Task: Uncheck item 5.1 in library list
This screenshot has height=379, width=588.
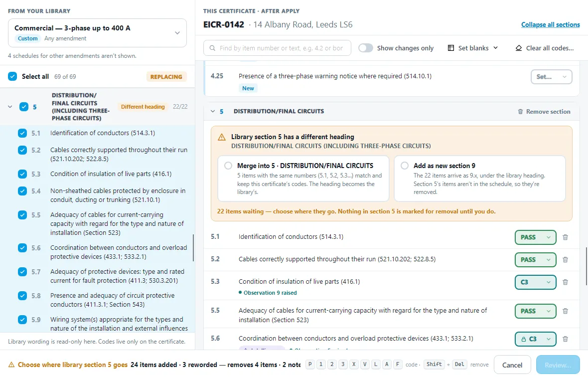Action: coord(22,133)
